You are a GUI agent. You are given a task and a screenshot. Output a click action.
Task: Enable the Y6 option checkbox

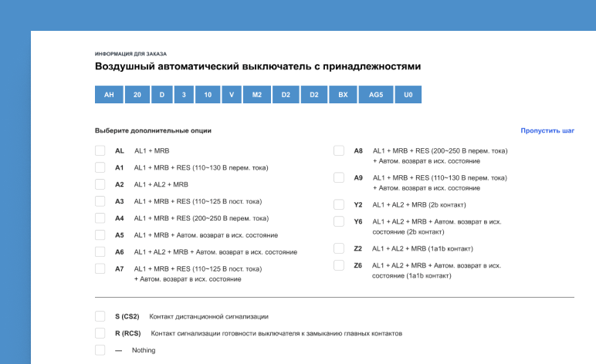[339, 221]
